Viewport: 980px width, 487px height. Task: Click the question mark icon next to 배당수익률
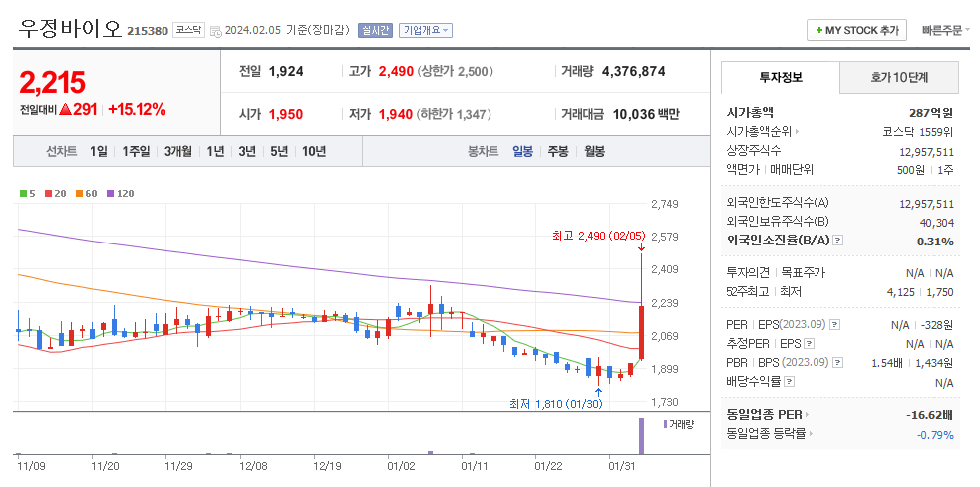(x=790, y=381)
